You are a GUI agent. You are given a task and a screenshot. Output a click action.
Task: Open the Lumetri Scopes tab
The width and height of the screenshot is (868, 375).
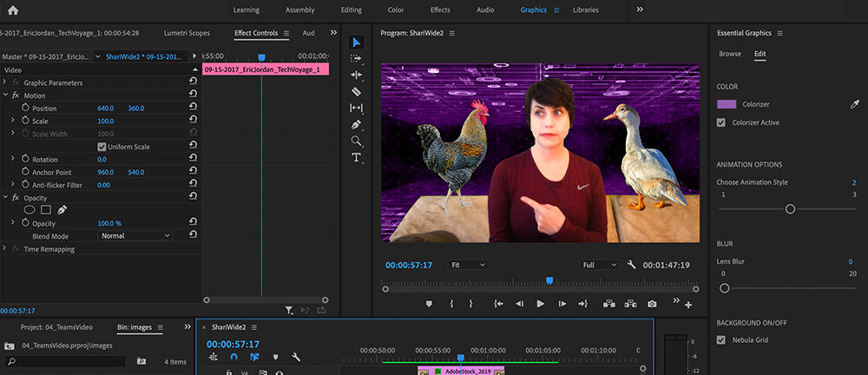pyautogui.click(x=187, y=33)
